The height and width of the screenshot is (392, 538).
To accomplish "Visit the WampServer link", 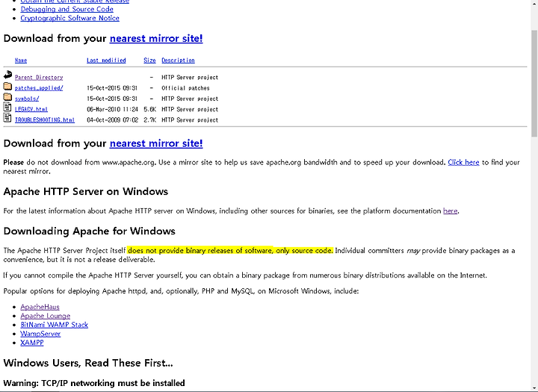I will 40,334.
